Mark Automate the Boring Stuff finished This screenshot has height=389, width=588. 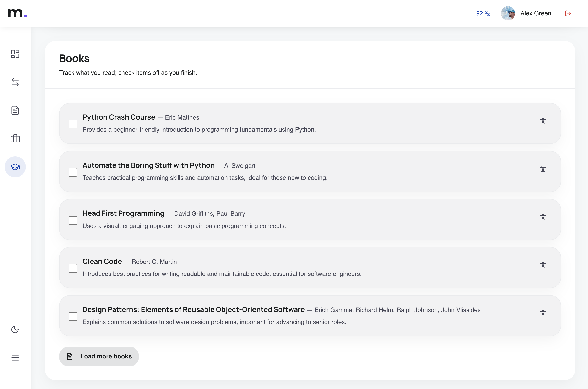pyautogui.click(x=73, y=172)
